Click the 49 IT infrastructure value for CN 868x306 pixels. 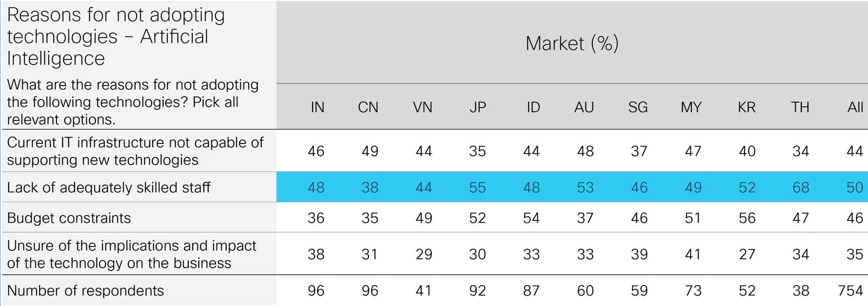click(x=370, y=151)
